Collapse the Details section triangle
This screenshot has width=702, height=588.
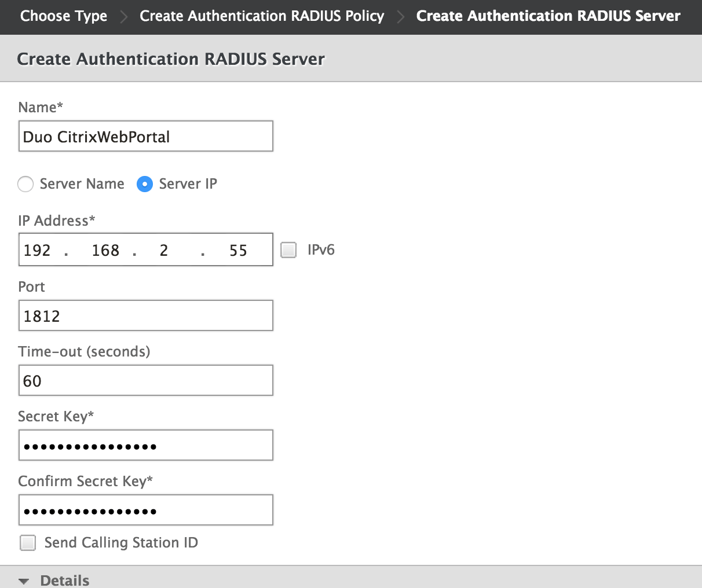click(24, 581)
